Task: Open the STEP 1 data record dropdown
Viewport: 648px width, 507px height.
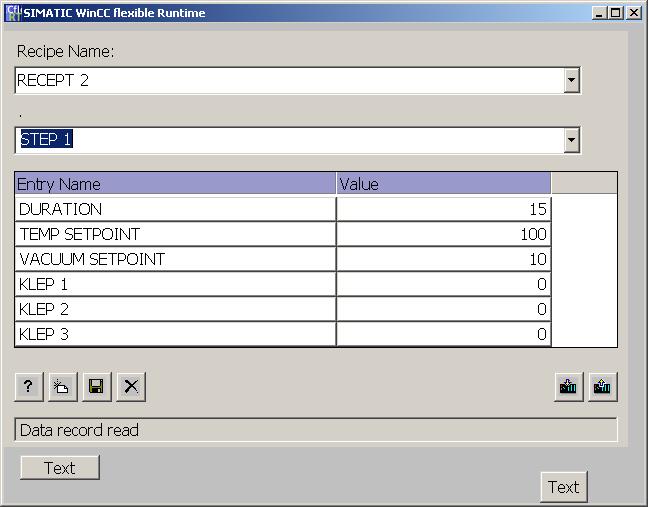Action: click(571, 141)
